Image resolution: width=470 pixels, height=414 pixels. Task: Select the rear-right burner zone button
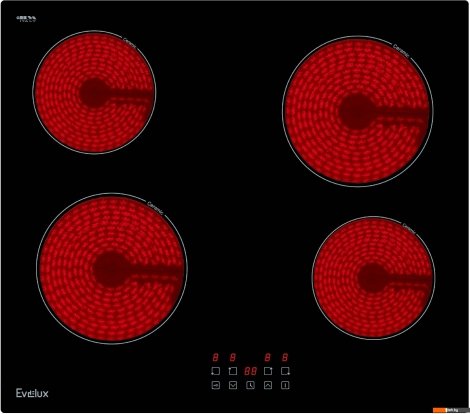click(268, 371)
